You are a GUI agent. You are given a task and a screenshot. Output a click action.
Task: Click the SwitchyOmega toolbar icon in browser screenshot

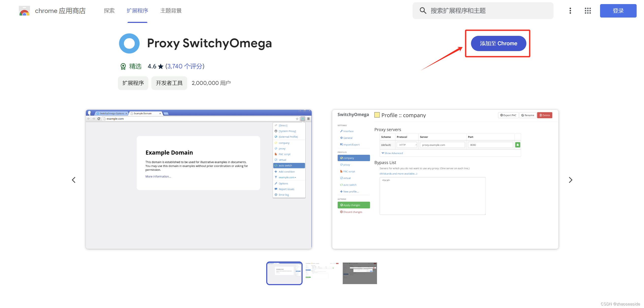303,119
